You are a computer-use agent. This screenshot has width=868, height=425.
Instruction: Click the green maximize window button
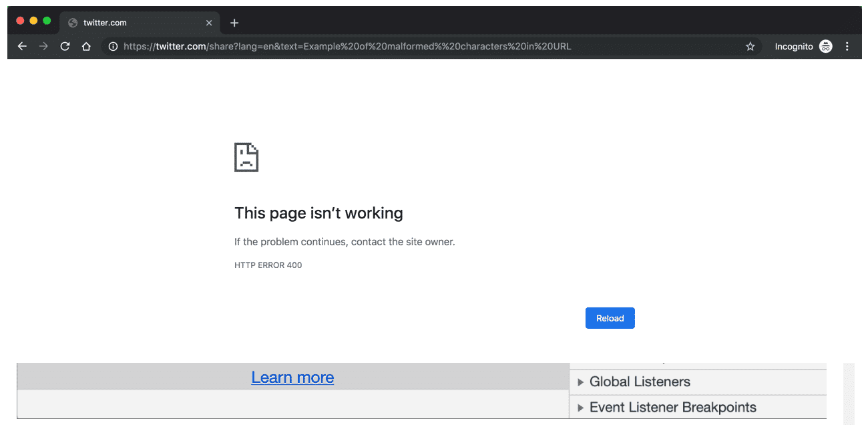click(x=47, y=21)
